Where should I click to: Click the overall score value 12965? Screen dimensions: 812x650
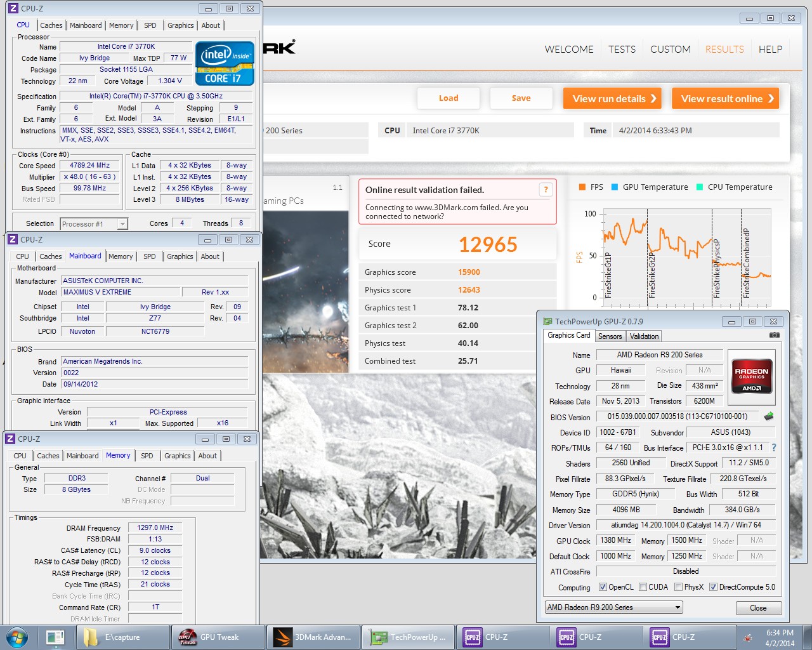(x=488, y=244)
